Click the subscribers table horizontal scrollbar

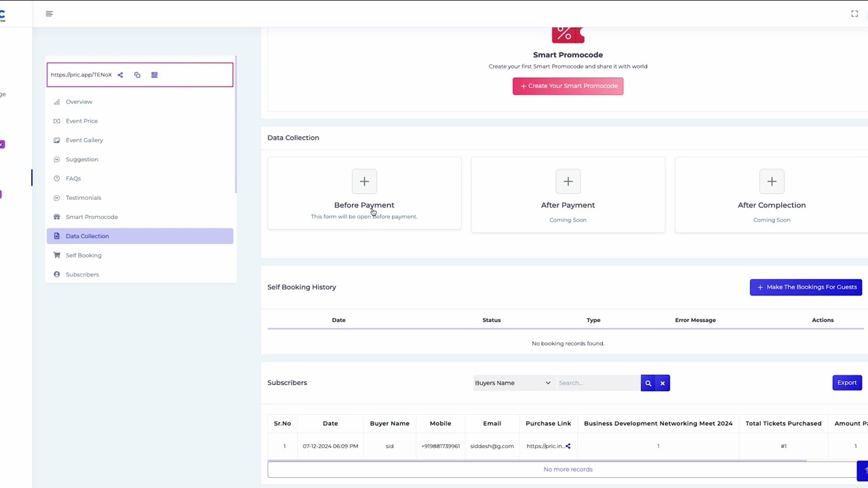point(537,460)
